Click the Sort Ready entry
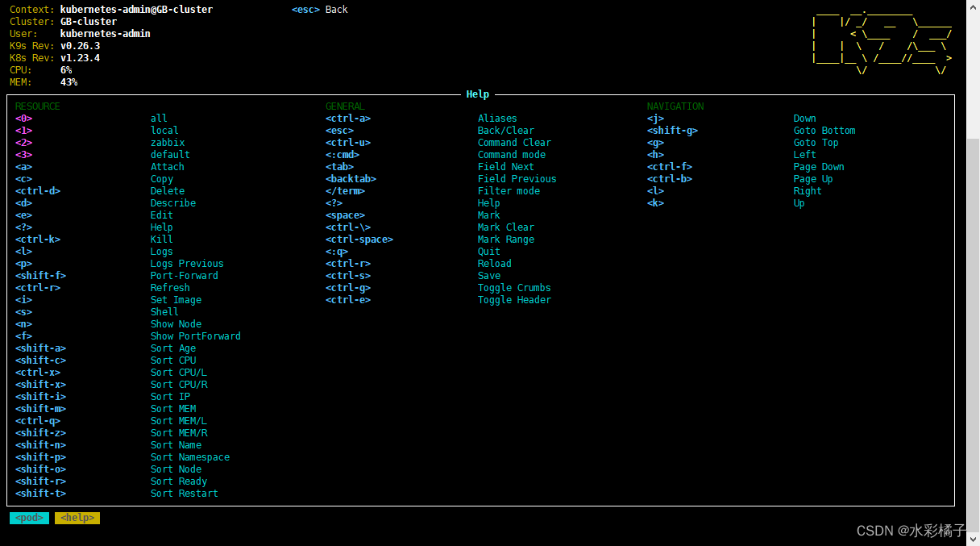Viewport: 980px width, 546px height. [179, 481]
